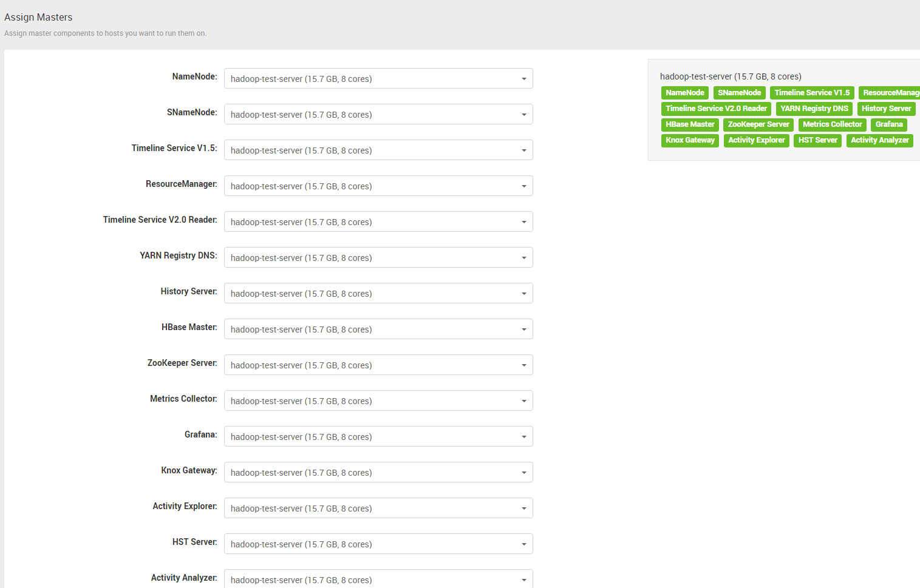Click the Grafana dropdown arrow
The image size is (920, 588).
click(523, 437)
